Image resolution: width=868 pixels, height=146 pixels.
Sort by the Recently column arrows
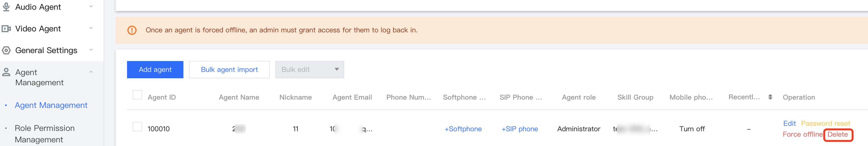click(x=770, y=97)
